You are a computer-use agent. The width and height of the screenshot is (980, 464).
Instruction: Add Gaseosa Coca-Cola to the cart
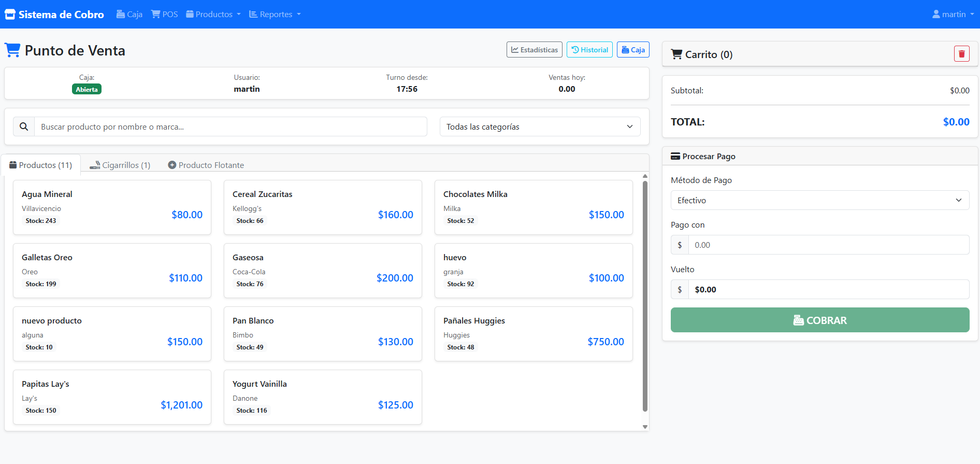pos(323,271)
